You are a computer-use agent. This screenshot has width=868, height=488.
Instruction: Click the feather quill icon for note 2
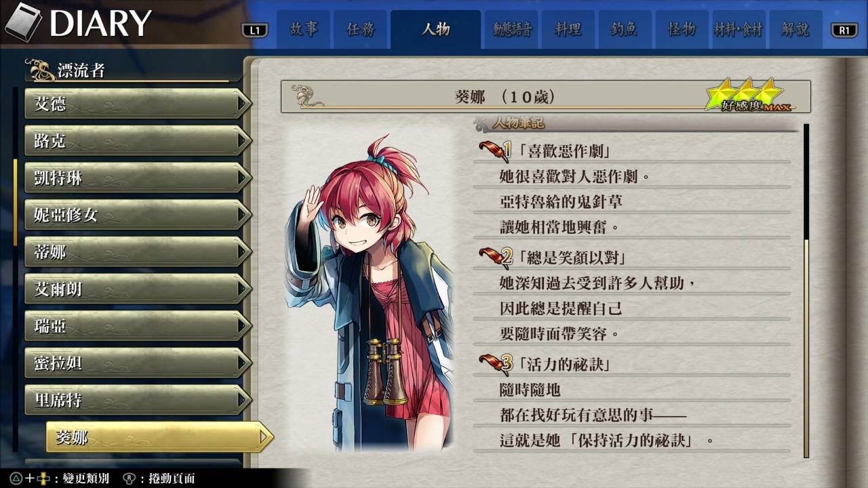point(495,256)
